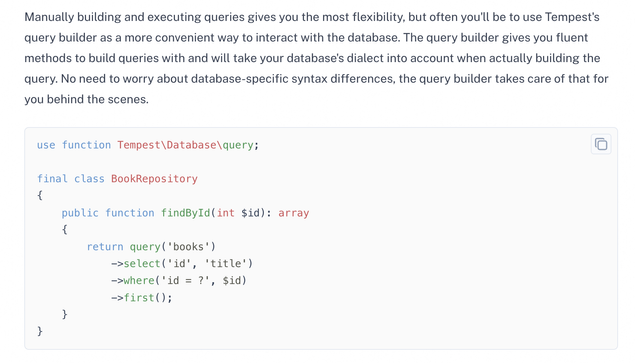Click the ->where('id = ?', $id) line
This screenshot has height=363, width=635.
point(179,280)
